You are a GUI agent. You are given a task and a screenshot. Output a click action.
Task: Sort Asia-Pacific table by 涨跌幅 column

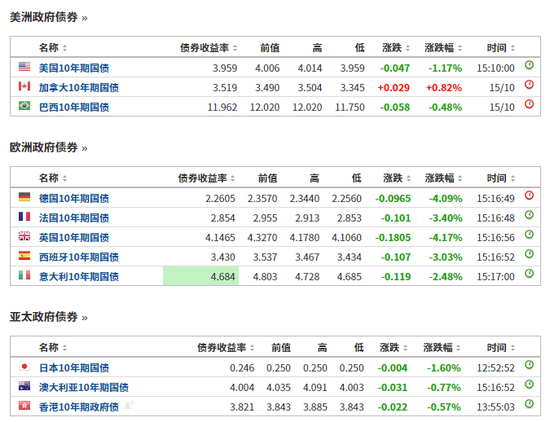click(x=442, y=348)
